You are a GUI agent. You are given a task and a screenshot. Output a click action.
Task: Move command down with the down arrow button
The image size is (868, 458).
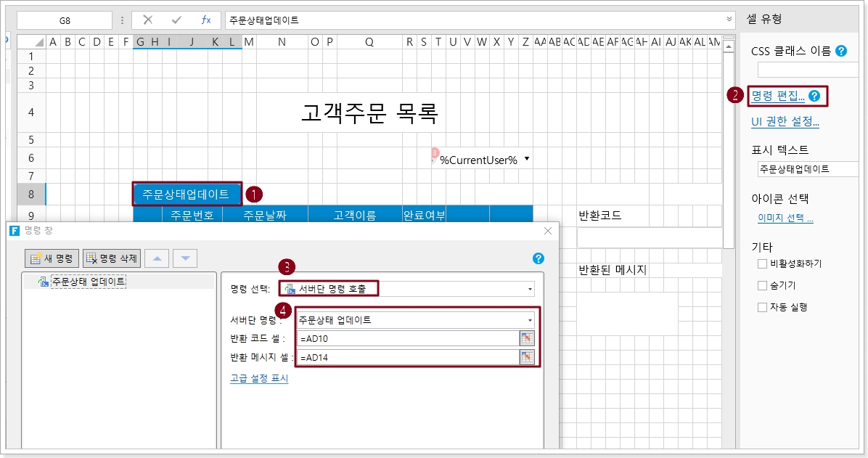tap(184, 258)
